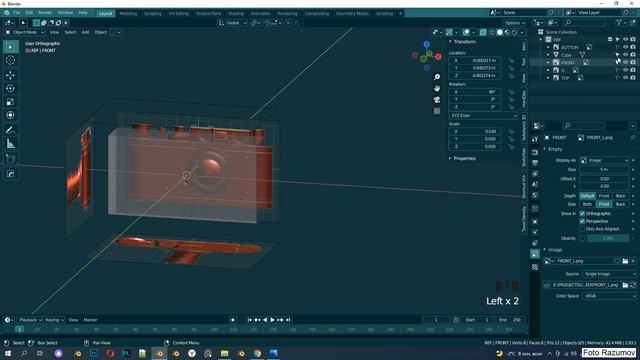The width and height of the screenshot is (640, 360).
Task: Hide the BOTTOM object with eye icon
Action: pos(625,47)
